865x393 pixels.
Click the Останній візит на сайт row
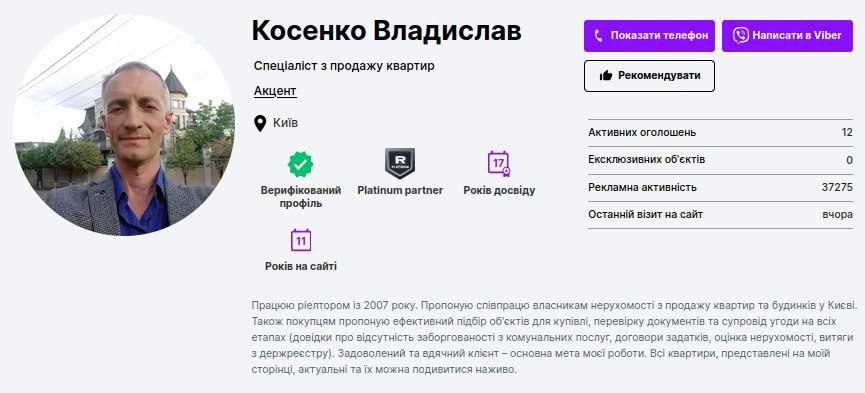click(x=720, y=215)
